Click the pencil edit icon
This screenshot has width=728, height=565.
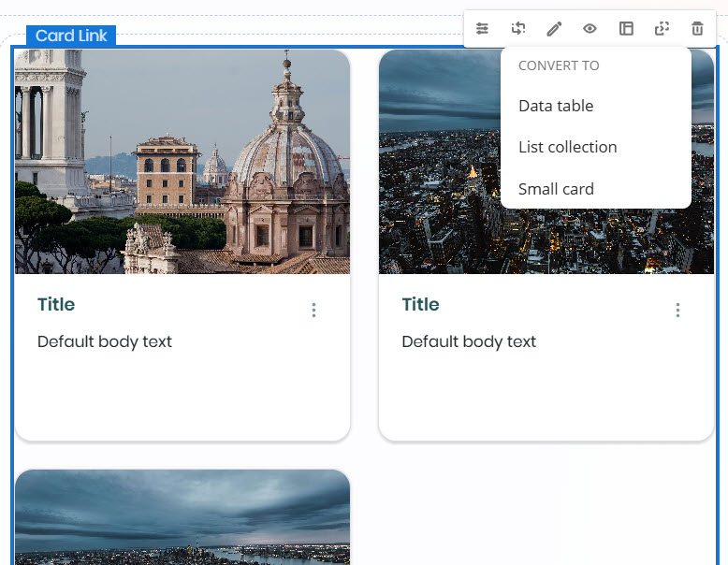(554, 29)
